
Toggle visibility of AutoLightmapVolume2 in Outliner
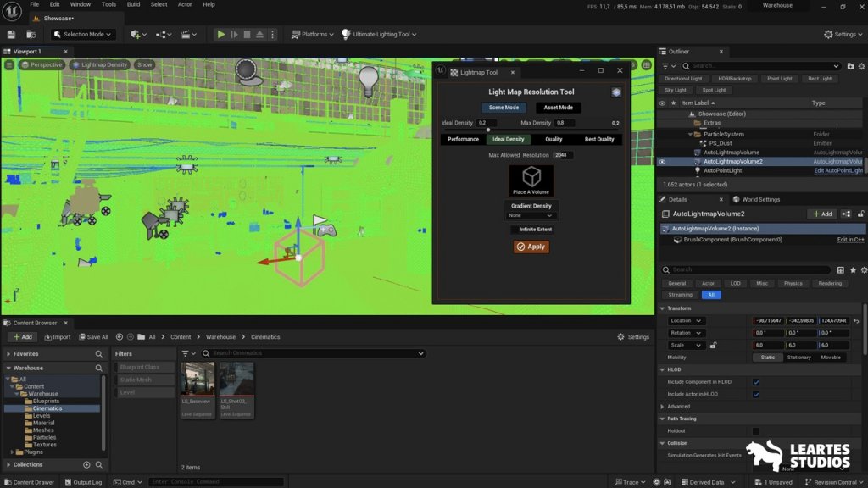point(662,162)
